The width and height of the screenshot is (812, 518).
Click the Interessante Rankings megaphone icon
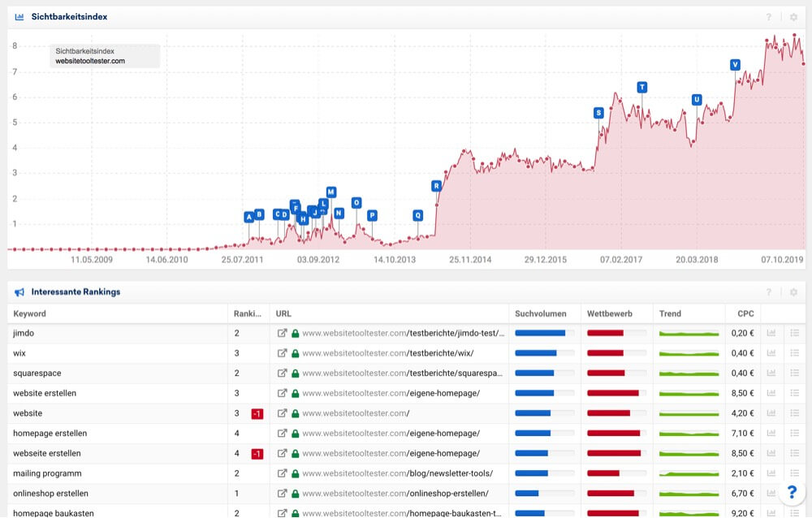[x=19, y=292]
